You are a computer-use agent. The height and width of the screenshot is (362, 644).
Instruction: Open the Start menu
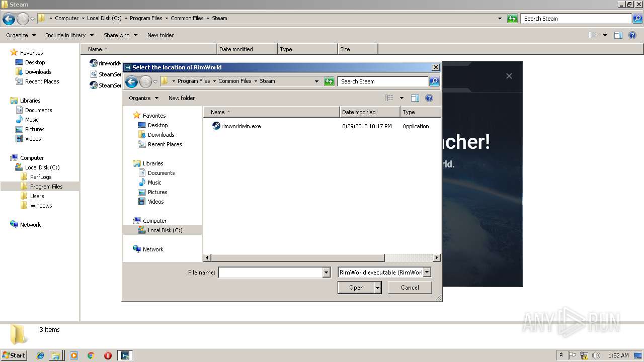pyautogui.click(x=14, y=355)
